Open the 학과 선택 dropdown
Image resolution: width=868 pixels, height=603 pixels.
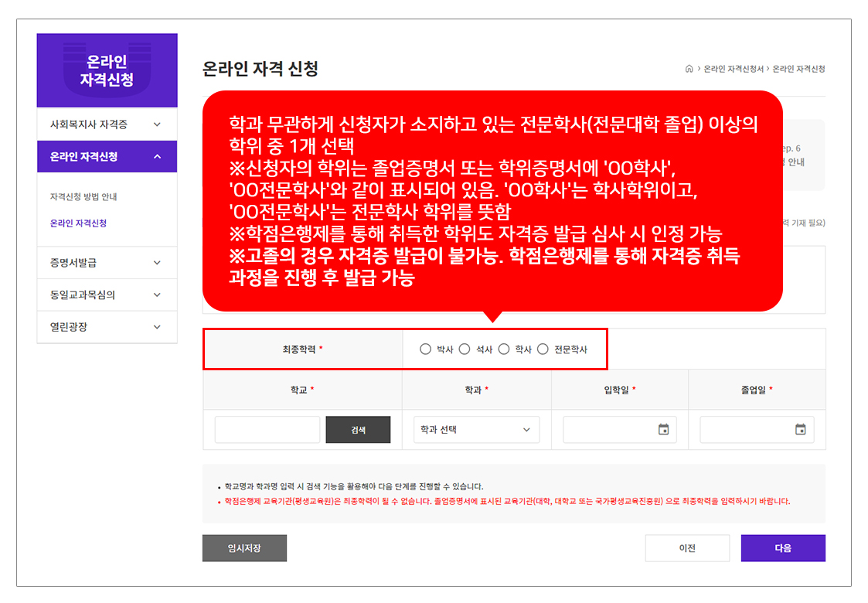[x=476, y=430]
